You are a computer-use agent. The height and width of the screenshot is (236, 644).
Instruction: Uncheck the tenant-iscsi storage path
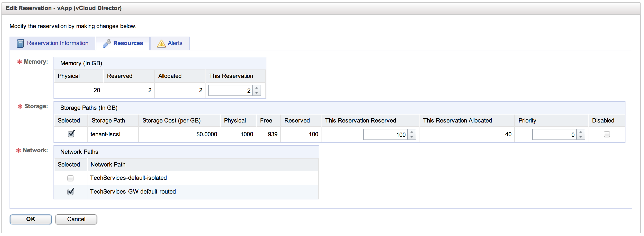point(71,134)
